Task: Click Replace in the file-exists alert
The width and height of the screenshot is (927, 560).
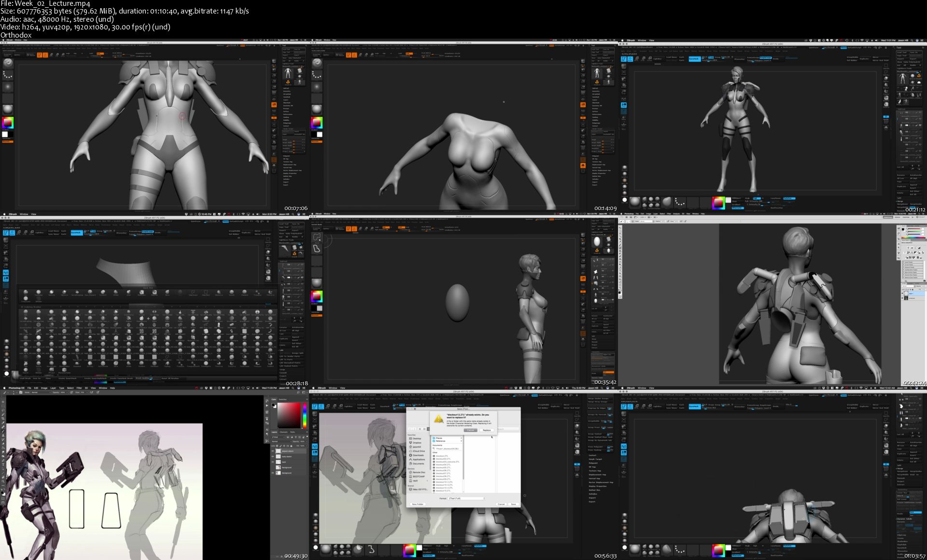Action: (x=487, y=430)
